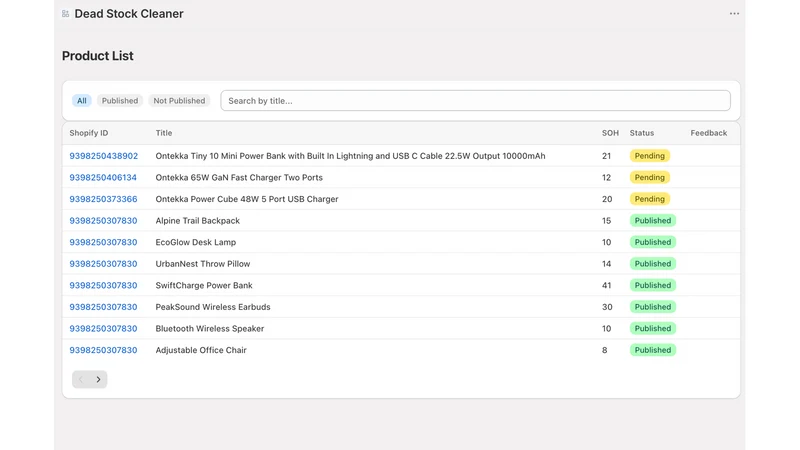
Task: Click Published badge for EcoGlow Desk Lamp
Action: pyautogui.click(x=653, y=242)
